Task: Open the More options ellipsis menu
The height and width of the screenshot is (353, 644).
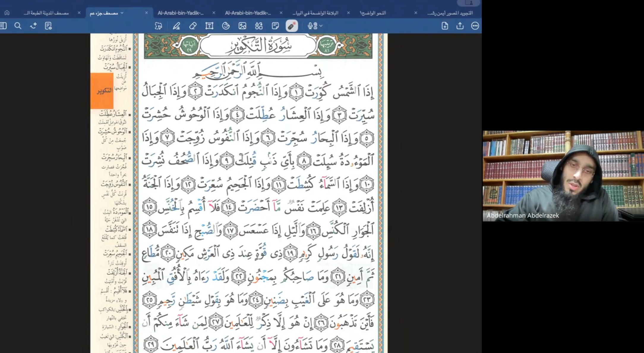Action: point(475,26)
